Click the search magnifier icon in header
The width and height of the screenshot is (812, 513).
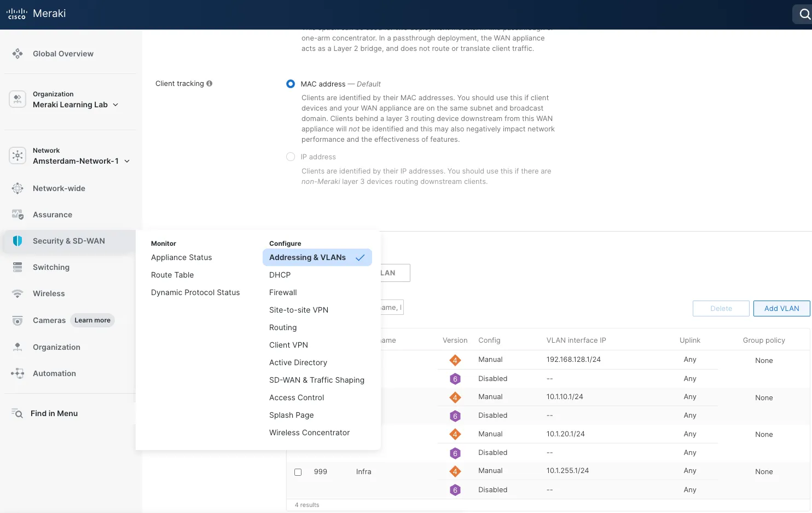(804, 15)
